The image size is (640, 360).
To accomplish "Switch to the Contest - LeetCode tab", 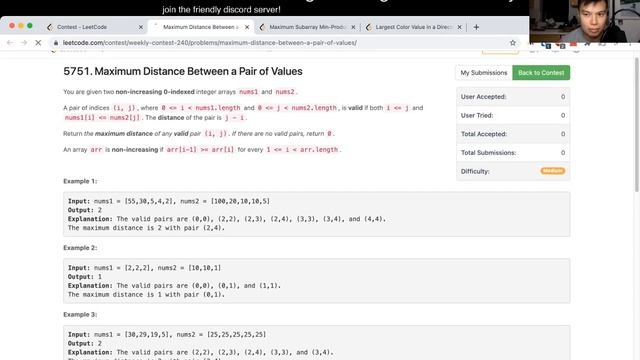I will [x=94, y=27].
